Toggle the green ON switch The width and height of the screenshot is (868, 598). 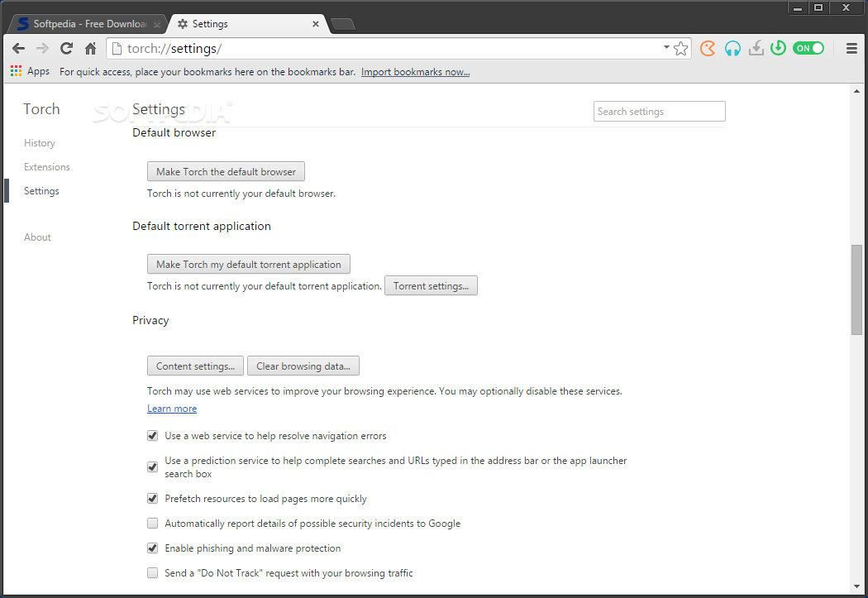(808, 49)
